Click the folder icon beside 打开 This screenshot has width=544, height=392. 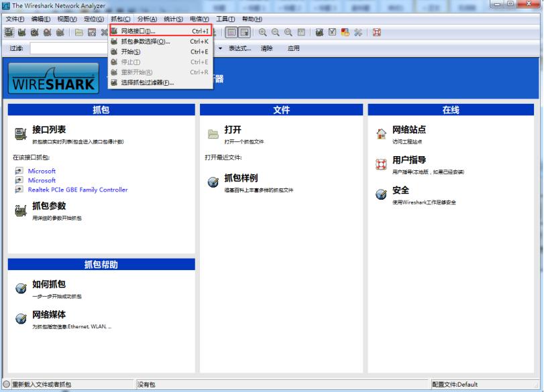pos(213,134)
